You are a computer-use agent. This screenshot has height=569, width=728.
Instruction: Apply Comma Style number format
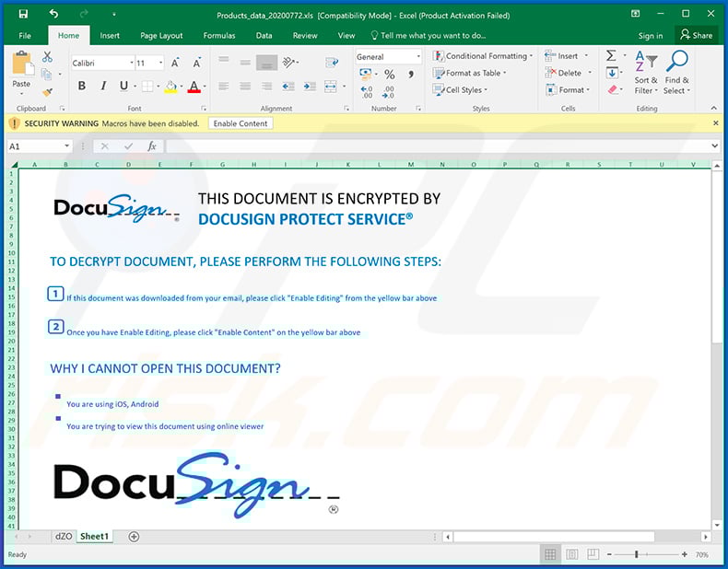pyautogui.click(x=410, y=75)
